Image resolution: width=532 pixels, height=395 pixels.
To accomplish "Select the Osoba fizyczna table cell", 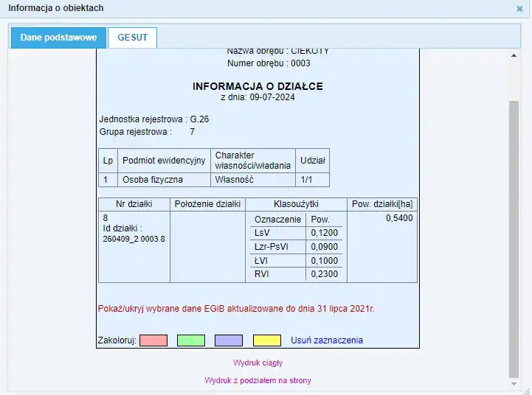I will pyautogui.click(x=153, y=179).
